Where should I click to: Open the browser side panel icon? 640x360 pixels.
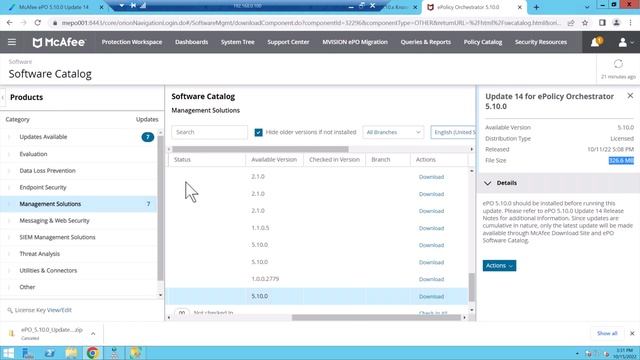(602, 23)
